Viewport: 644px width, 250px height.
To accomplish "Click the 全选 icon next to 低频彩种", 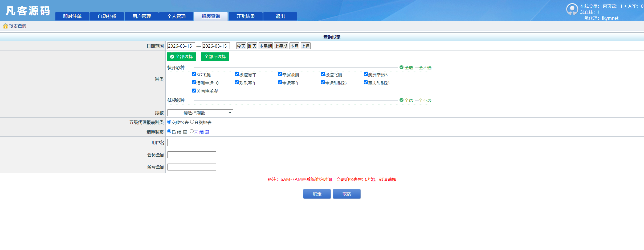I will (401, 100).
